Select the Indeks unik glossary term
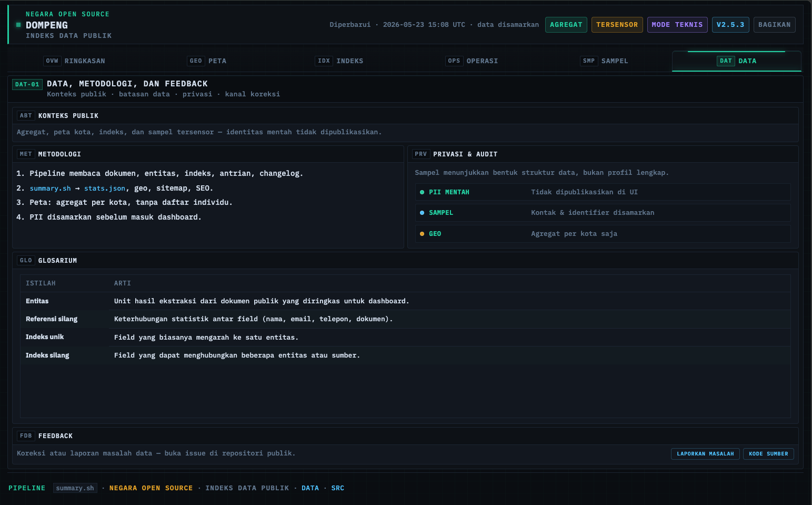Screen dimensions: 812x505 pos(45,337)
